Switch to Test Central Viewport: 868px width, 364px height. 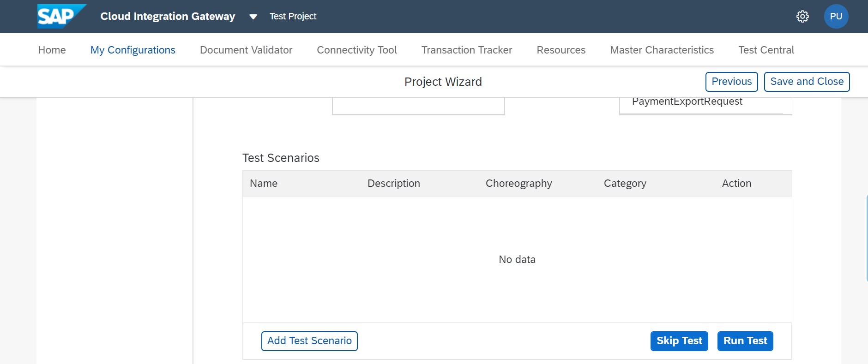coord(766,50)
